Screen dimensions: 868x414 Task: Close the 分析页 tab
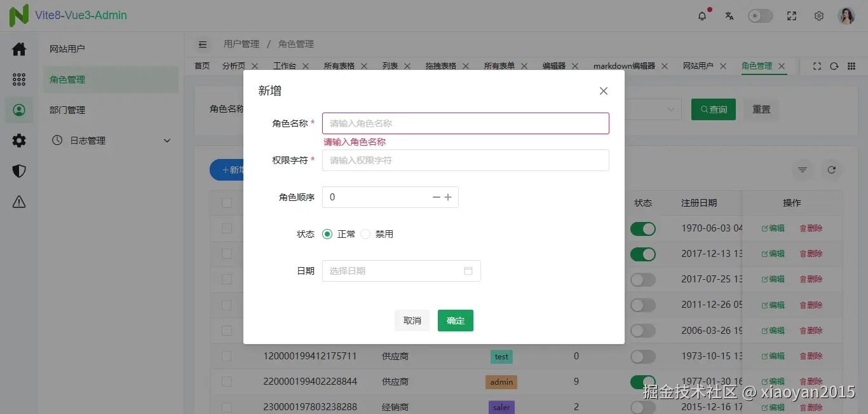[x=255, y=66]
